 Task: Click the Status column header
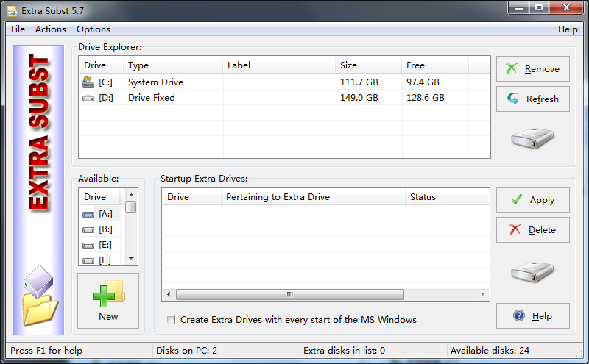click(448, 197)
